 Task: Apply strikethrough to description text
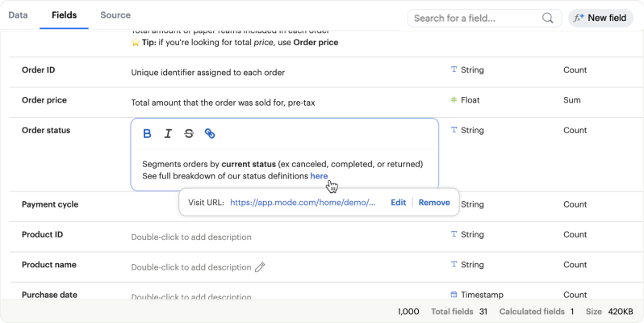pyautogui.click(x=189, y=134)
